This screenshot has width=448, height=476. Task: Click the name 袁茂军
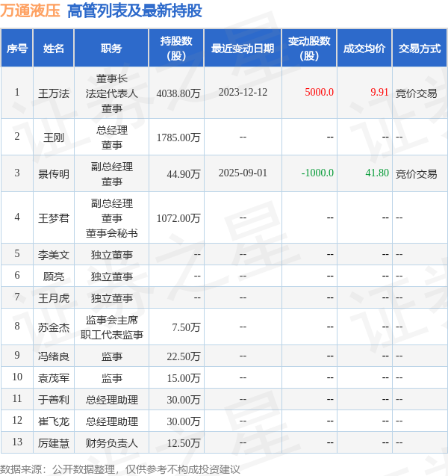[54, 378]
